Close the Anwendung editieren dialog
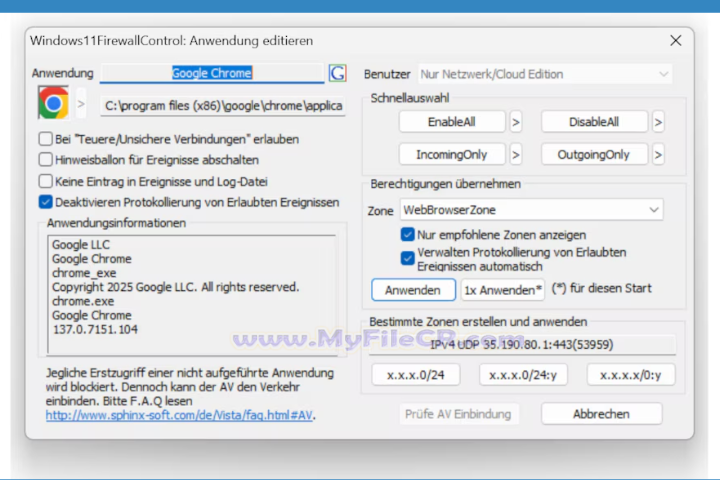720x480 pixels. pyautogui.click(x=675, y=41)
